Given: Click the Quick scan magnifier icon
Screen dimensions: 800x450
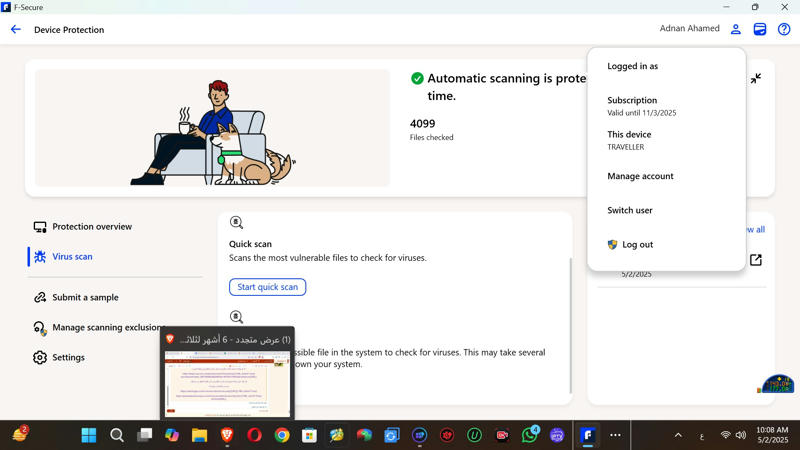Looking at the screenshot, I should (236, 222).
